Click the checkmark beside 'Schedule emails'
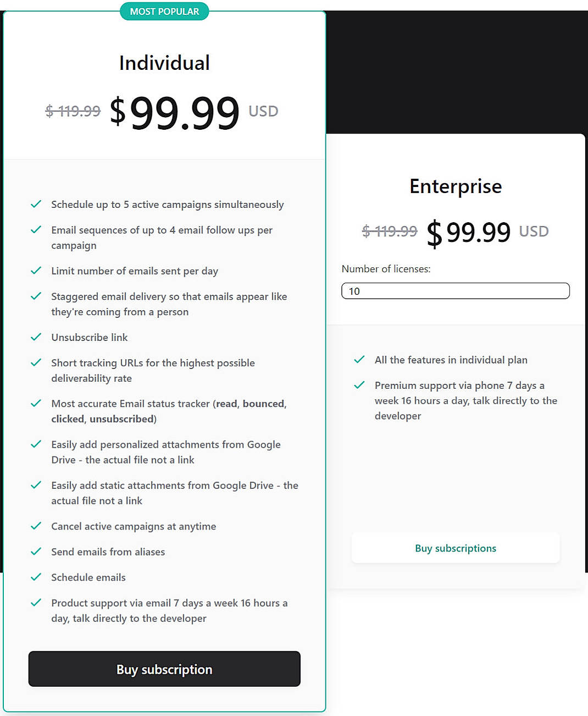Image resolution: width=588 pixels, height=716 pixels. tap(36, 577)
